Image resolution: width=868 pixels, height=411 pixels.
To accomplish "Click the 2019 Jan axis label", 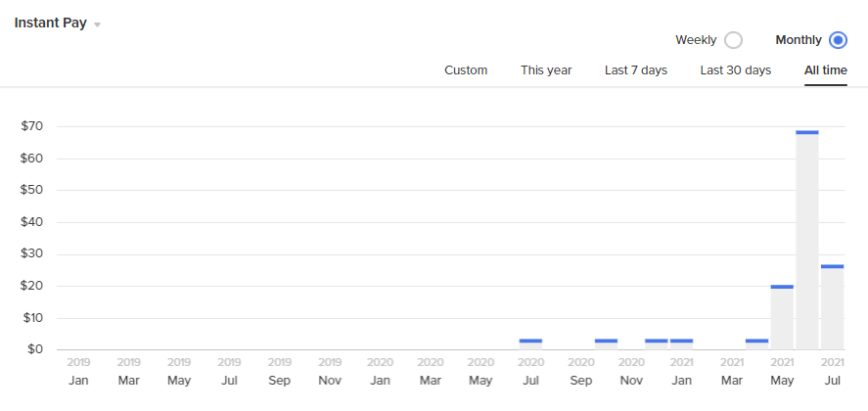I will pyautogui.click(x=78, y=371).
